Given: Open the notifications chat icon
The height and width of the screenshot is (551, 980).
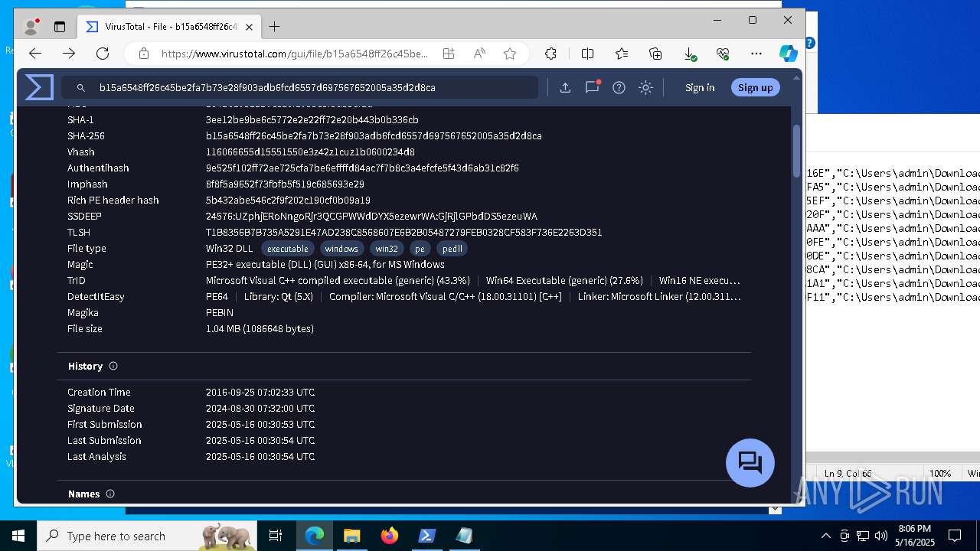Looking at the screenshot, I should [592, 87].
